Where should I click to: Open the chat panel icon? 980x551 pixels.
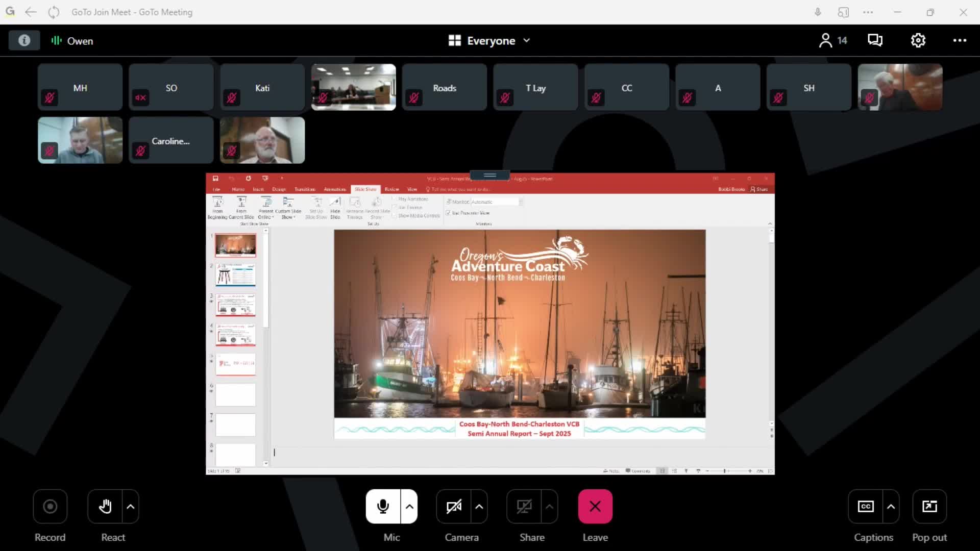(x=875, y=40)
